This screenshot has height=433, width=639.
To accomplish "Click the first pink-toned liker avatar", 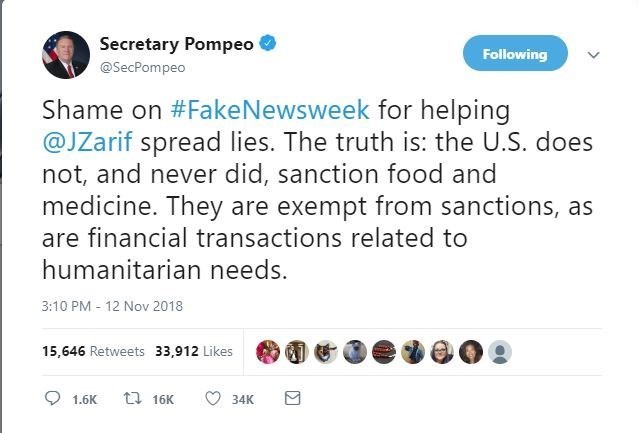I will 269,351.
